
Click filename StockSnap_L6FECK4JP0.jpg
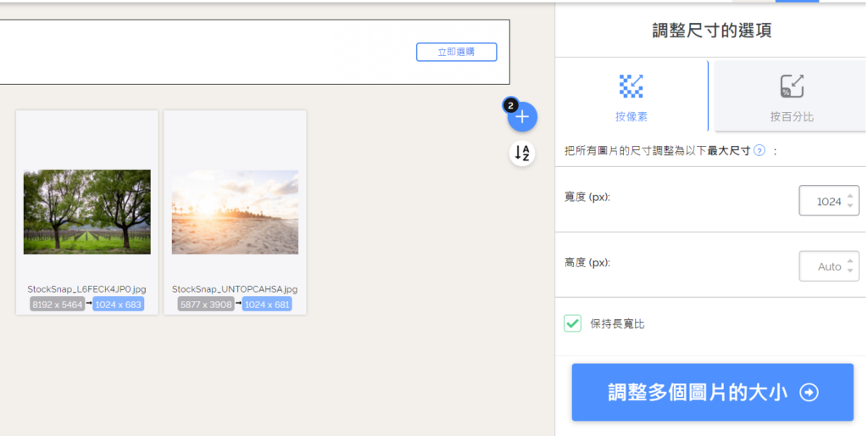coord(87,289)
